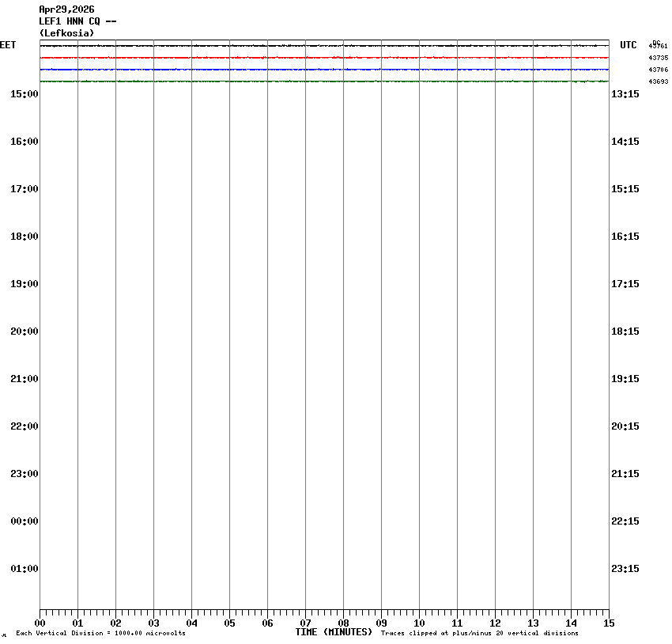Click the 15:00 local time label
This screenshot has width=672, height=644.
pyautogui.click(x=25, y=94)
